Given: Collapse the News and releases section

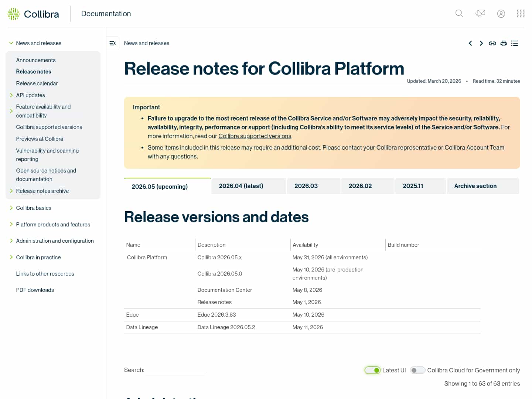Looking at the screenshot, I should pyautogui.click(x=11, y=43).
